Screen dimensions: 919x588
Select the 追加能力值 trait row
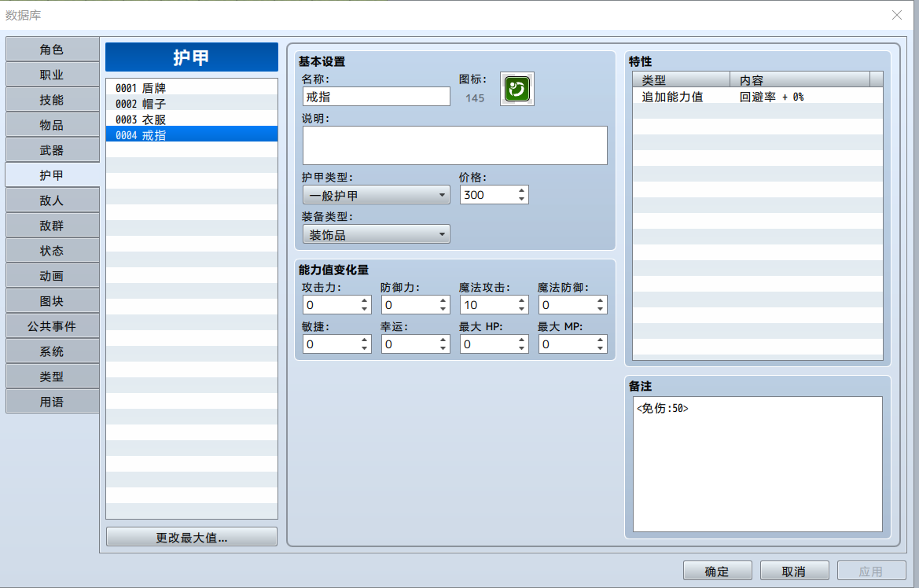coord(758,97)
